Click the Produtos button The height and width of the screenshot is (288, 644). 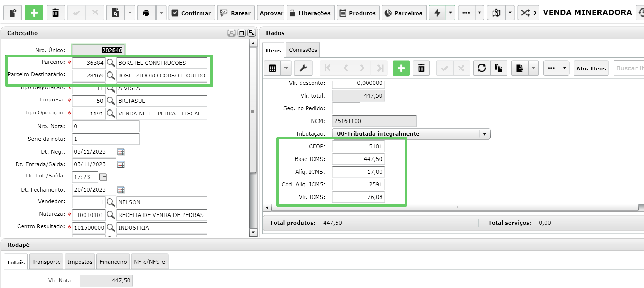(358, 13)
